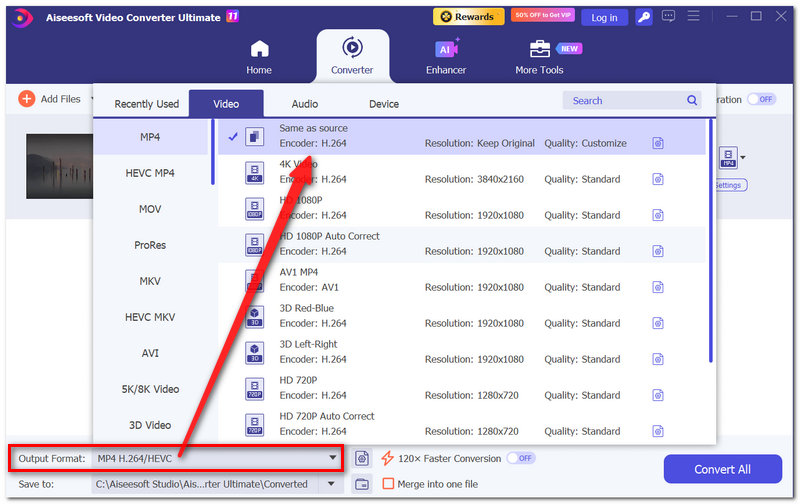Enable the Merge into one file checkbox

tap(388, 484)
